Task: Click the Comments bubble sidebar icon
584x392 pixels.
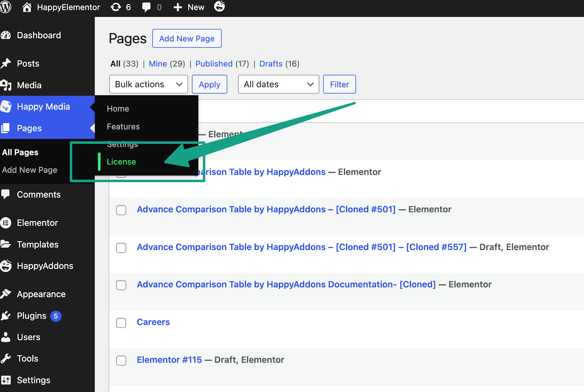Action: click(x=5, y=194)
